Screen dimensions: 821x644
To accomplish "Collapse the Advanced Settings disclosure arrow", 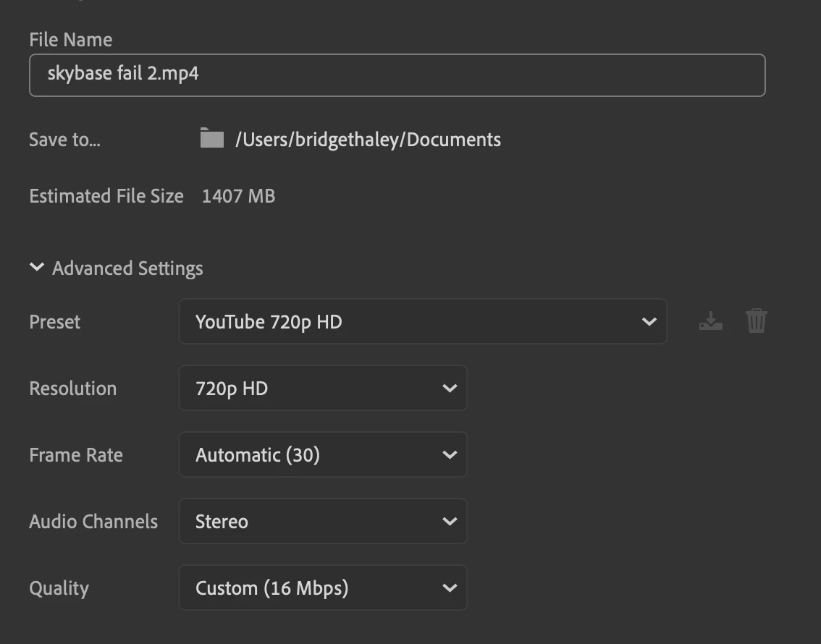I will tap(37, 268).
